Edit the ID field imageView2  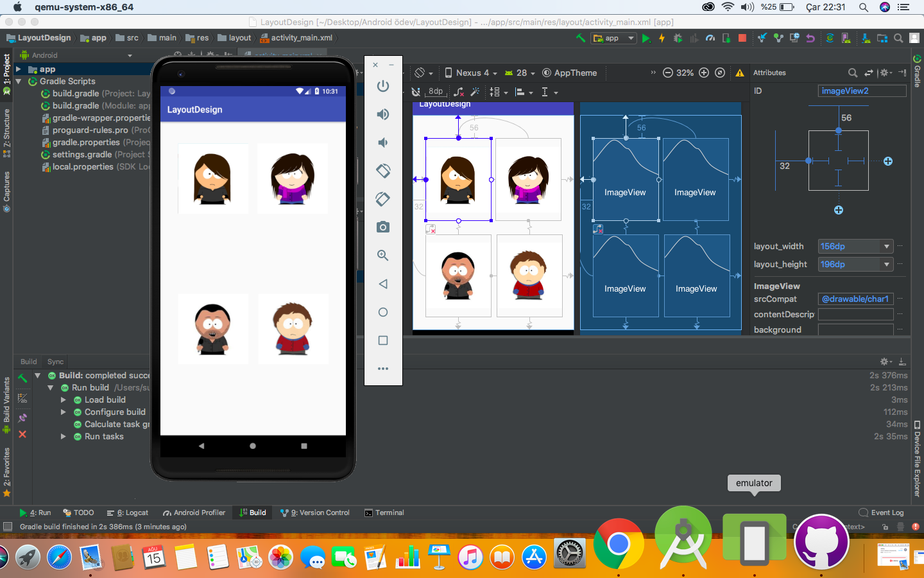(862, 91)
